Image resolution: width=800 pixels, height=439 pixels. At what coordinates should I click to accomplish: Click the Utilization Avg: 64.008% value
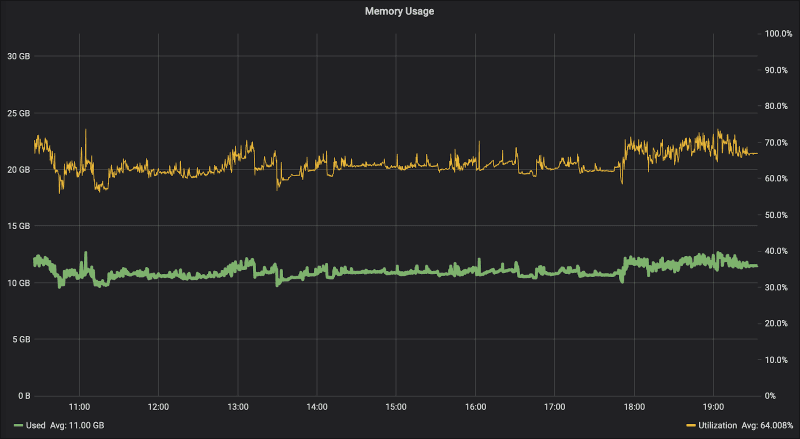767,425
